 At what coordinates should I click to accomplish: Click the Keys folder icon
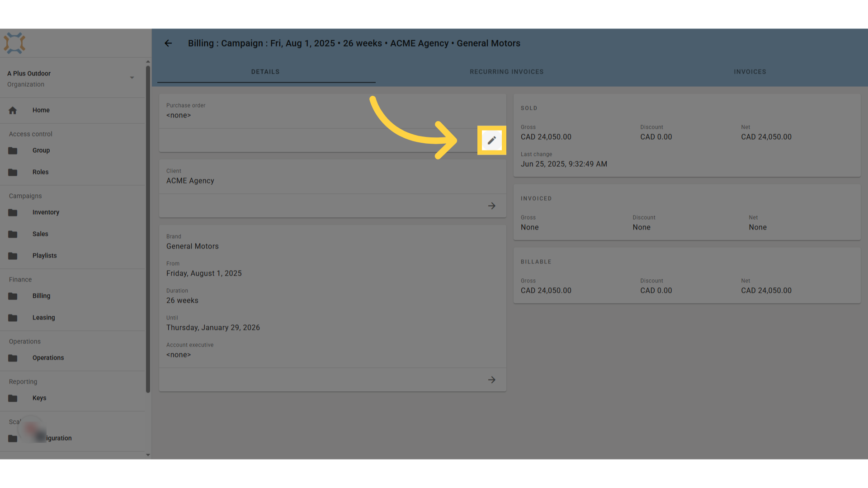[13, 398]
